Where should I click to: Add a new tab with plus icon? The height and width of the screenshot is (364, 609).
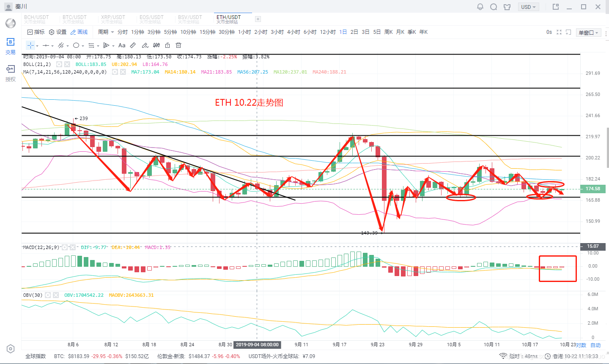coord(258,19)
